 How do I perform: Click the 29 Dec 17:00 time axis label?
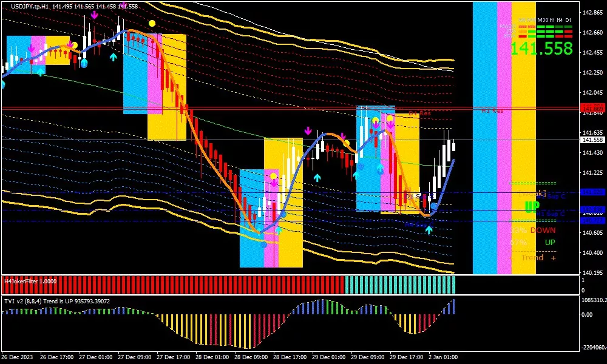pyautogui.click(x=406, y=357)
